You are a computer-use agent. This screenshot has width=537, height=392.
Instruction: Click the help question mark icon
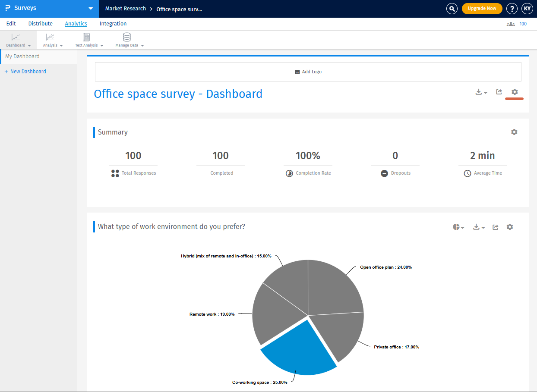coord(512,8)
